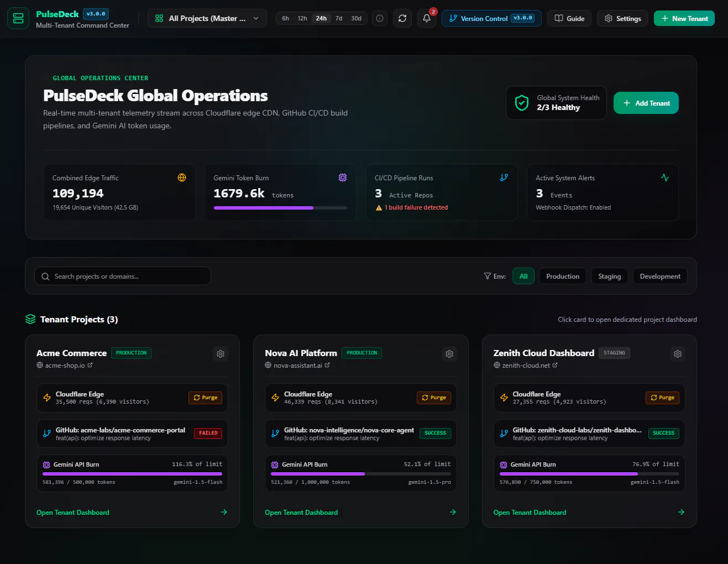Viewport: 728px width, 564px height.
Task: Click globe icon in Combined Edge Traffic card
Action: [x=182, y=177]
